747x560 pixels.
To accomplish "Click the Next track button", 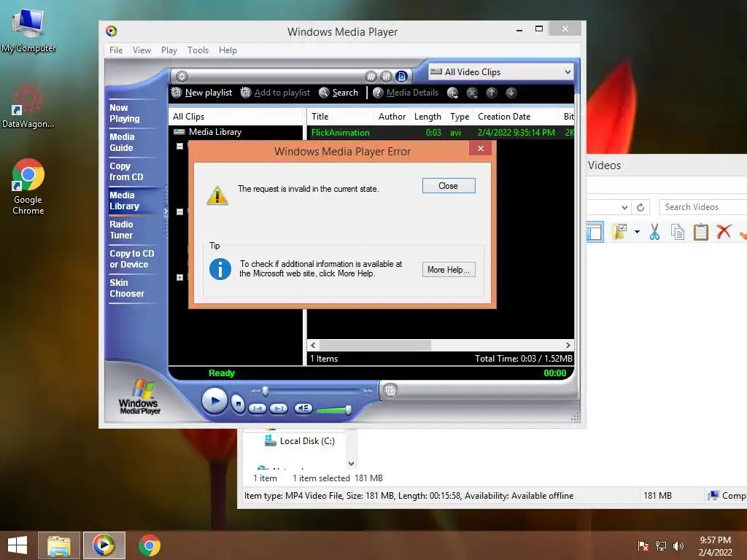I will tap(279, 408).
